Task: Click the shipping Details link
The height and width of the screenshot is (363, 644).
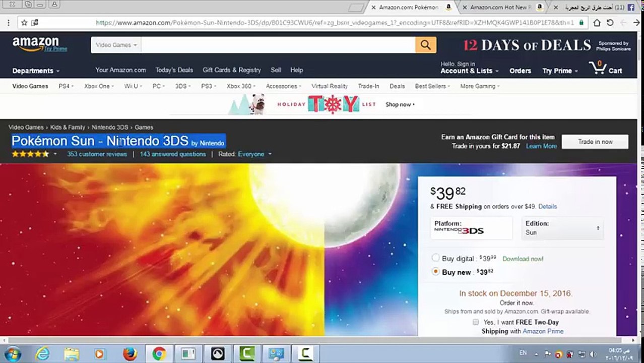Action: click(x=547, y=207)
